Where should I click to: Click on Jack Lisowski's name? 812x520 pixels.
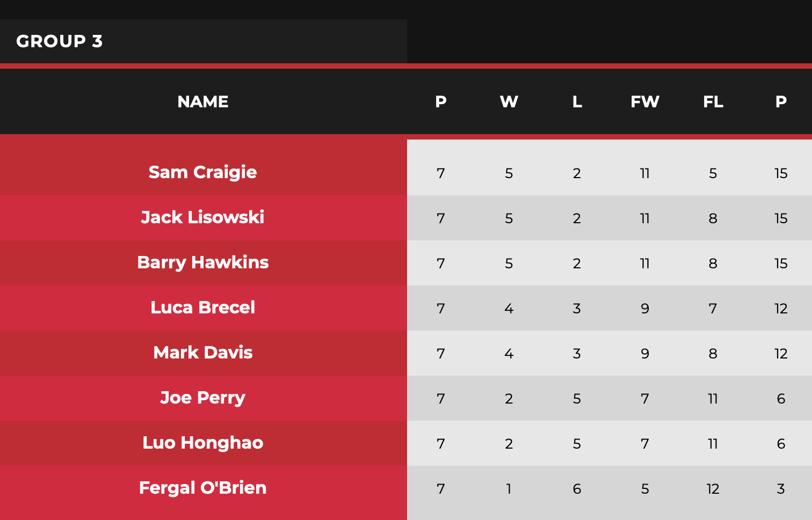[x=203, y=217]
